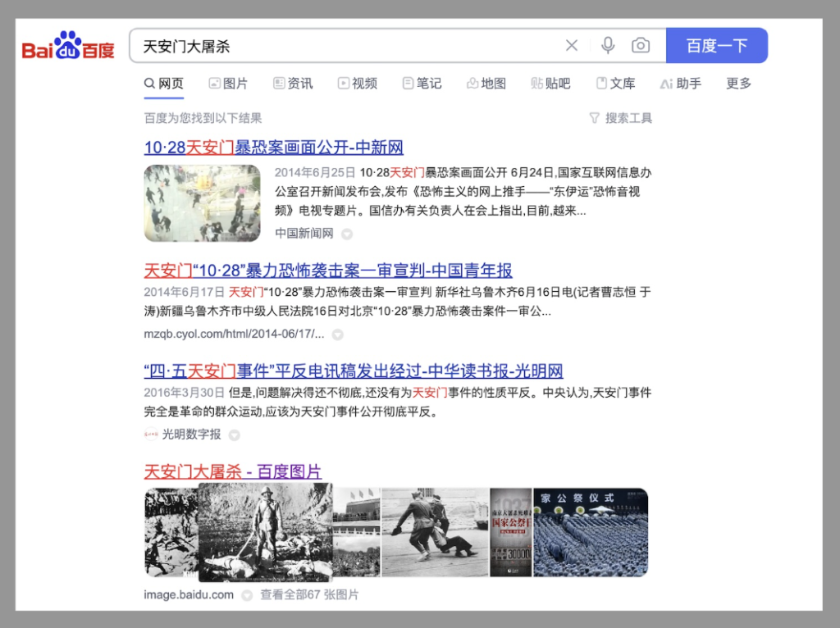Open the first black-and-white image thumbnail
This screenshot has width=840, height=628.
(171, 532)
